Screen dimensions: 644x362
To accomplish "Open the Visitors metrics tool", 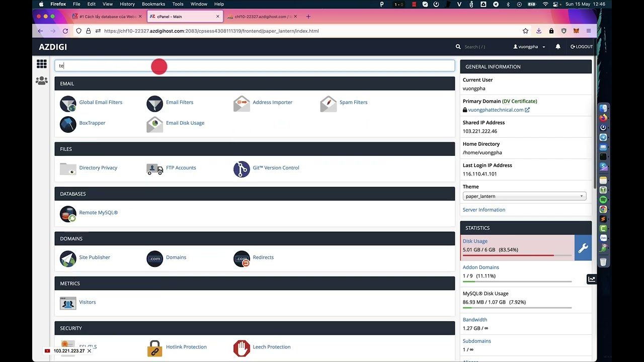I will coord(87,302).
